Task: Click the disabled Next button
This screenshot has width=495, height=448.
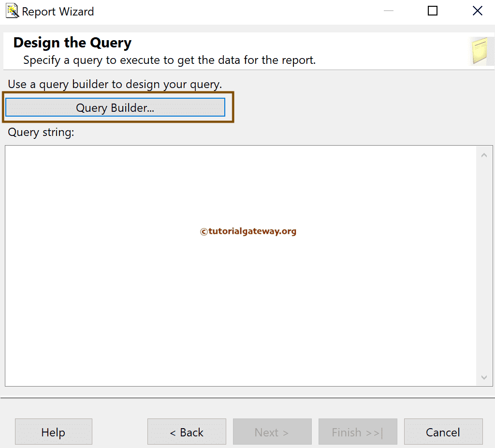Action: pos(272,432)
